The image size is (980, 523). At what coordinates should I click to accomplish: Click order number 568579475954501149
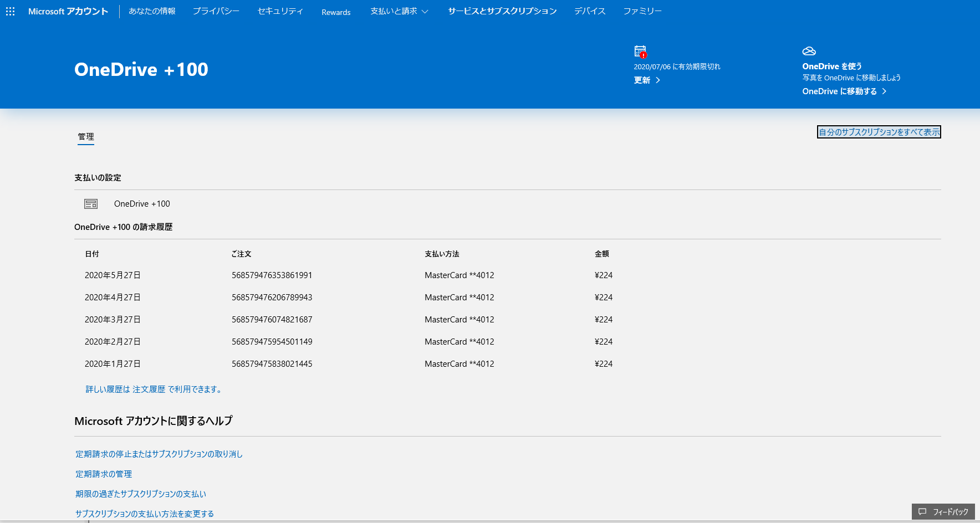point(272,342)
